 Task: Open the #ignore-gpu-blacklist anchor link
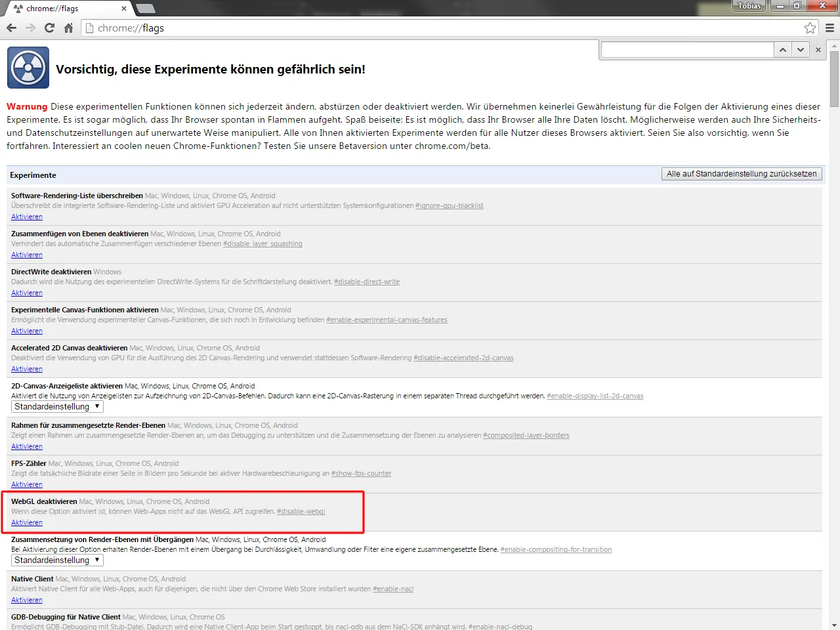tap(449, 206)
